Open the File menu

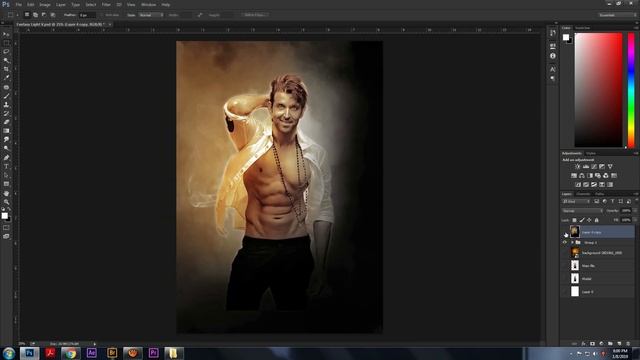[x=18, y=4]
